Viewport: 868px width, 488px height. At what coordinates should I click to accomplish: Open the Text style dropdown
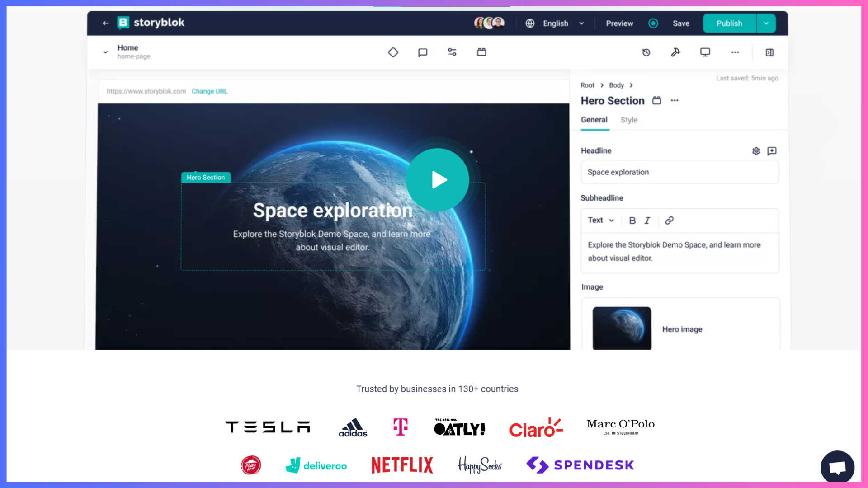pyautogui.click(x=600, y=221)
